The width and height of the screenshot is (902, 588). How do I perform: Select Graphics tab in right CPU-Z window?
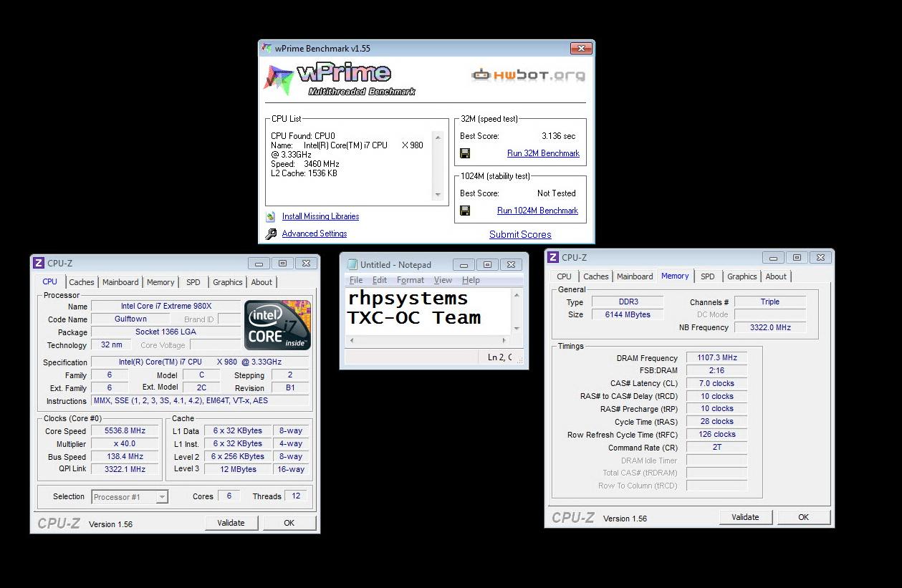(742, 276)
